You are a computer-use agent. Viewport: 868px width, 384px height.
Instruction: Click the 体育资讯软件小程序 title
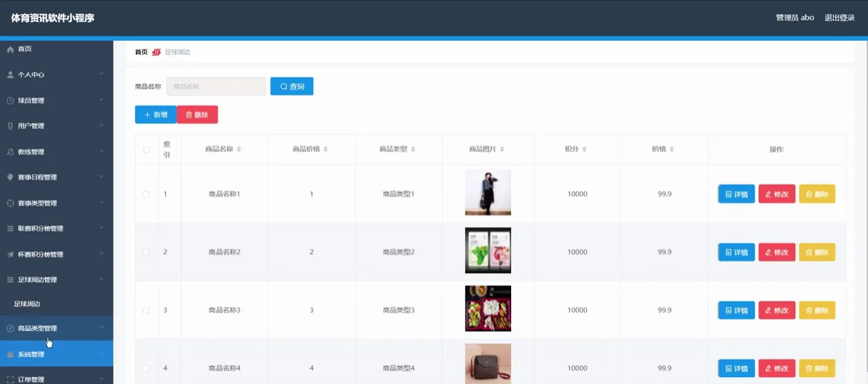[x=52, y=18]
